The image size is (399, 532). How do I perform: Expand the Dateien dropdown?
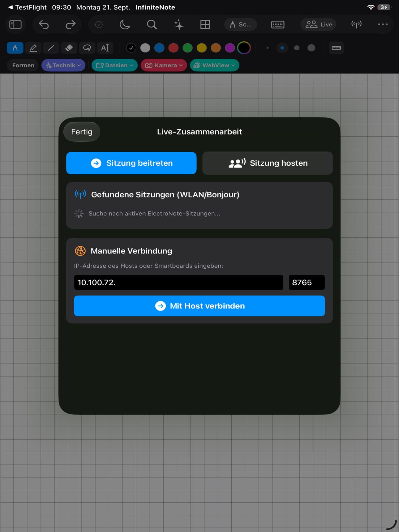tap(114, 65)
